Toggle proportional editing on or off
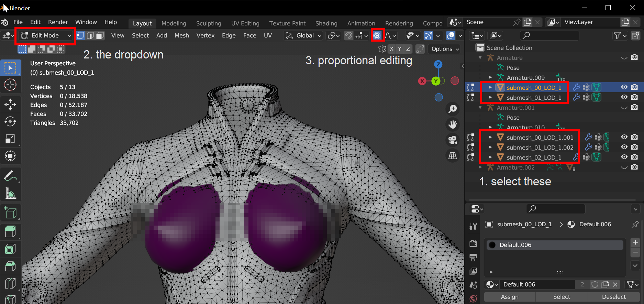The width and height of the screenshot is (644, 304). point(377,35)
